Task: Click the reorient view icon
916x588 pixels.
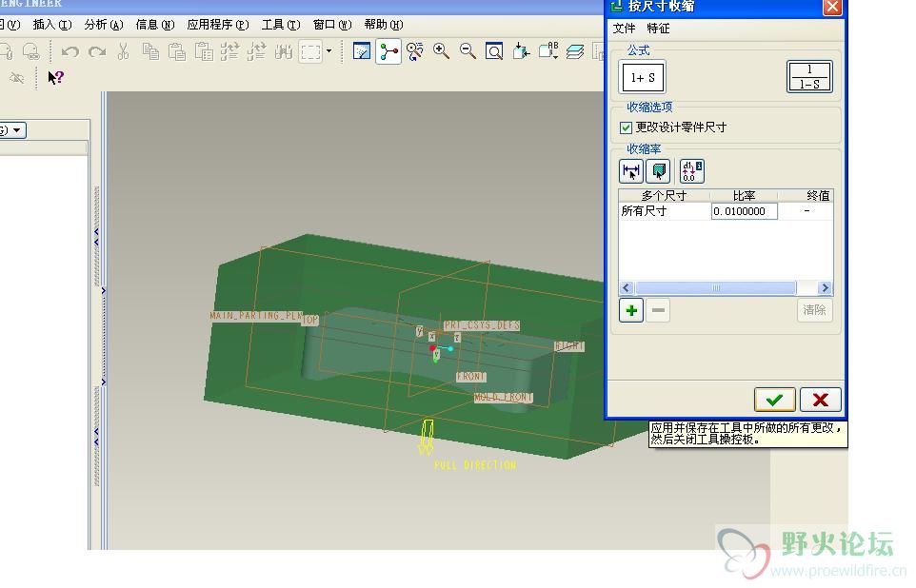Action: [521, 51]
